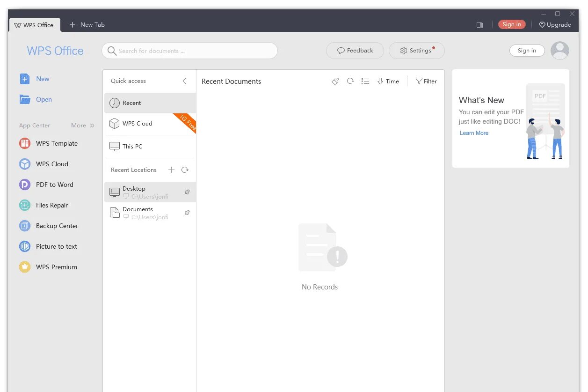Click the red Sign in button
This screenshot has width=588, height=392.
click(x=512, y=24)
